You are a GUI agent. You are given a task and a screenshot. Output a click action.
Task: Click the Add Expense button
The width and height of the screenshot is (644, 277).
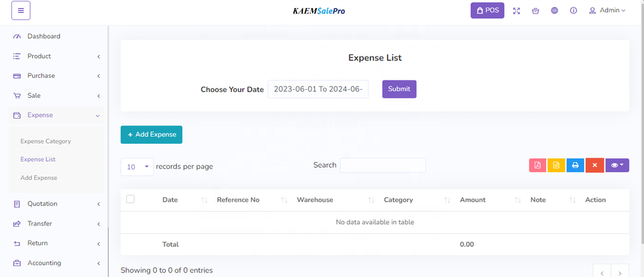pyautogui.click(x=152, y=135)
